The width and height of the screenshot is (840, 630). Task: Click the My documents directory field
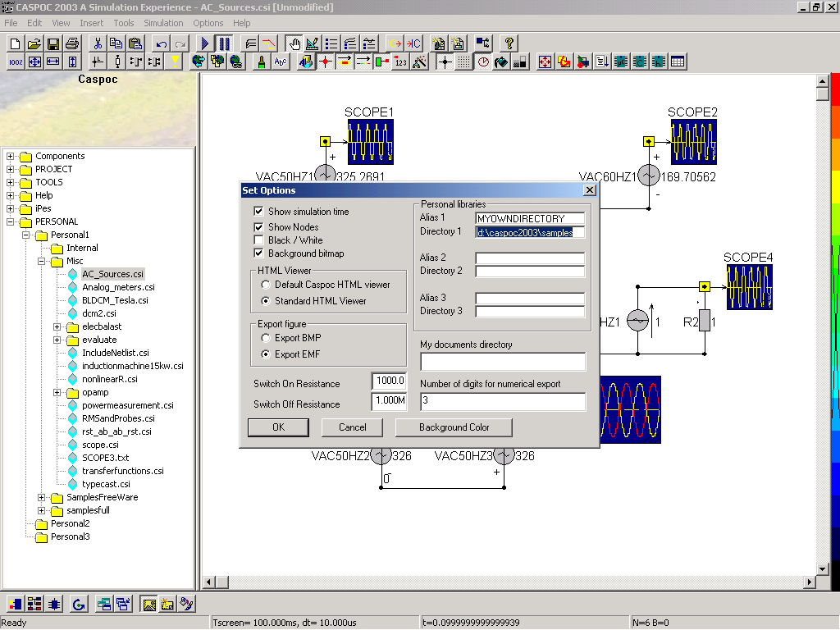tap(503, 362)
